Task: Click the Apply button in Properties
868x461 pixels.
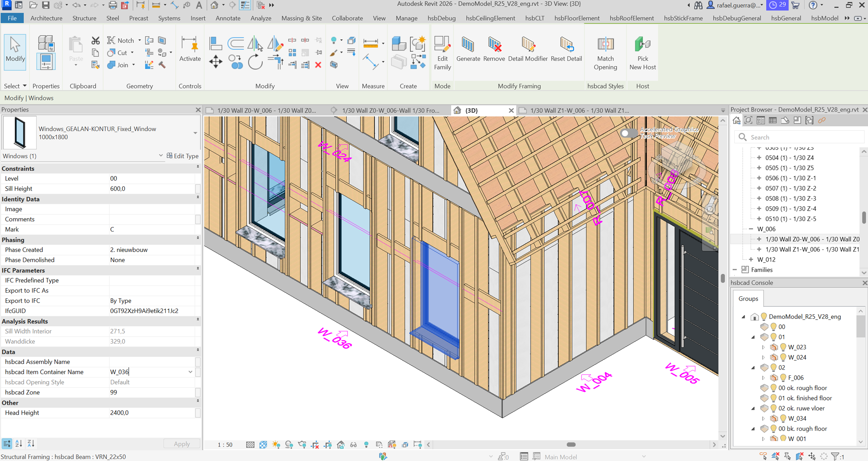Action: (x=182, y=444)
